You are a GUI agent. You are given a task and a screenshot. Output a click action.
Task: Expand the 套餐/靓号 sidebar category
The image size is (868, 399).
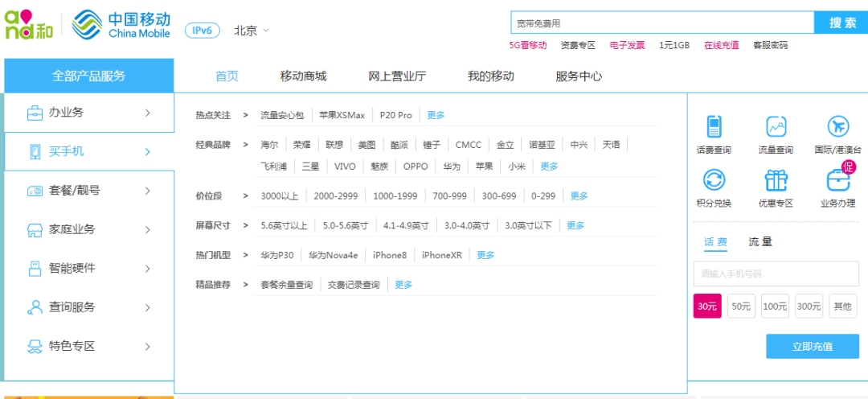pos(88,191)
